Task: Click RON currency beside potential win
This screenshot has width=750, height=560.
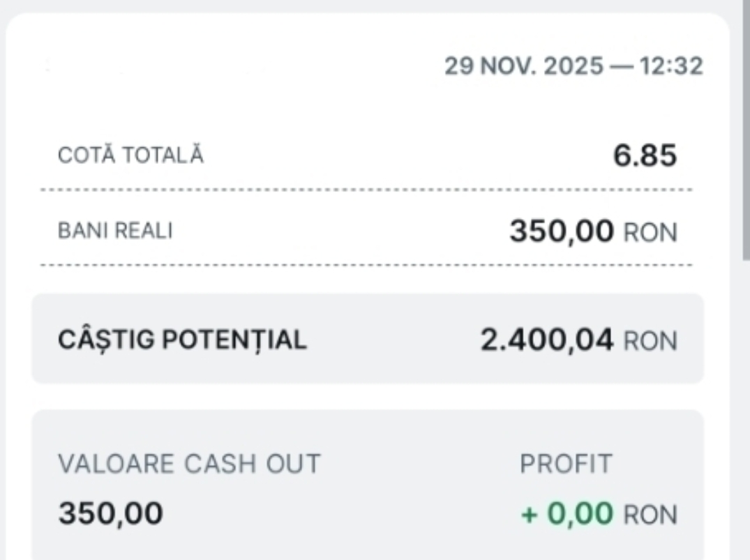Action: pos(650,342)
